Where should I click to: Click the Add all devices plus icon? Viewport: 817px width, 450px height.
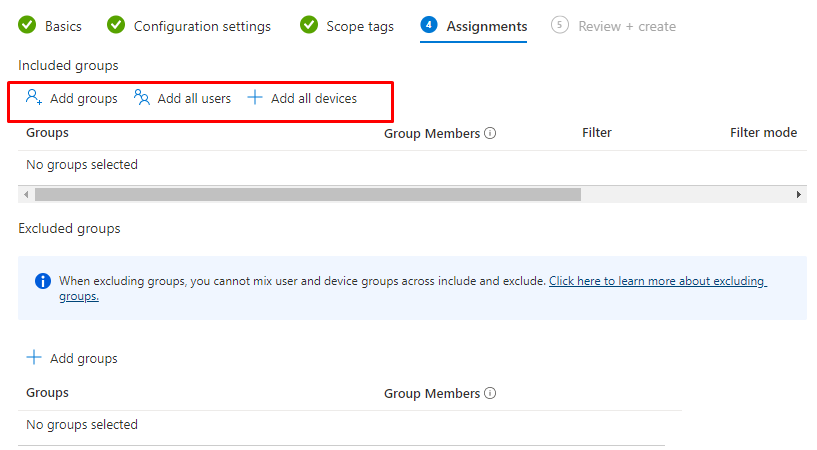(255, 98)
